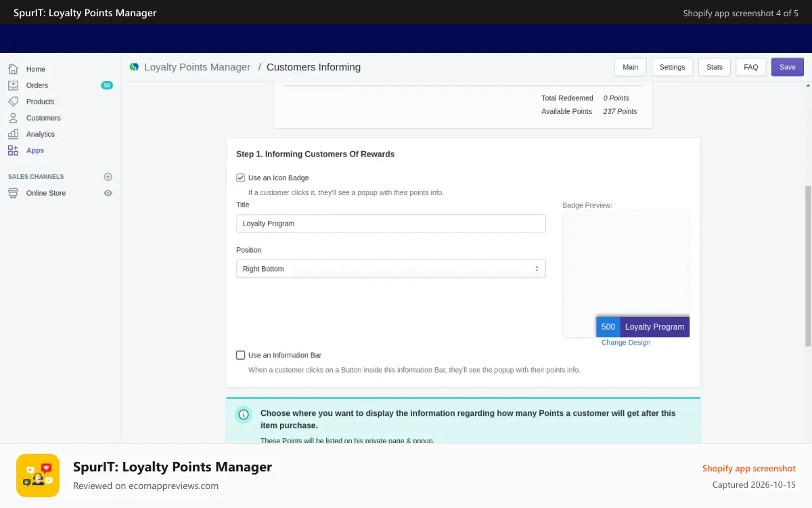Click the Home house icon in sidebar
This screenshot has height=508, width=812.
13,69
